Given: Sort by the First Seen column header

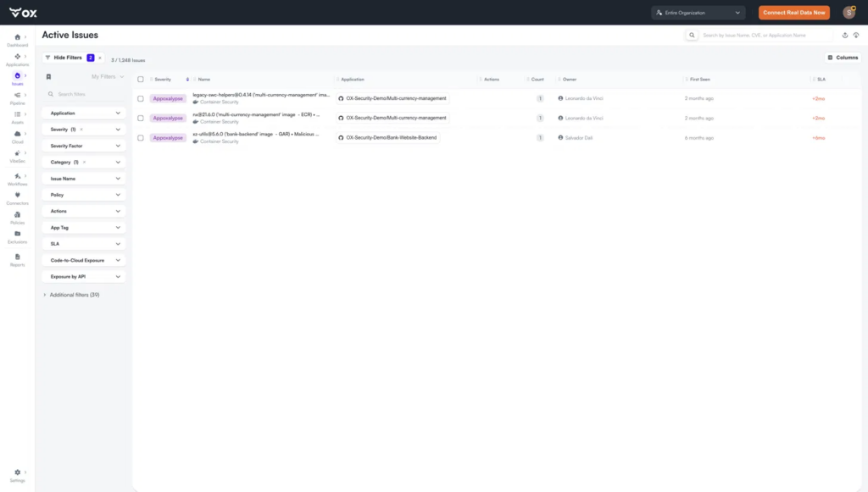Looking at the screenshot, I should pyautogui.click(x=699, y=80).
